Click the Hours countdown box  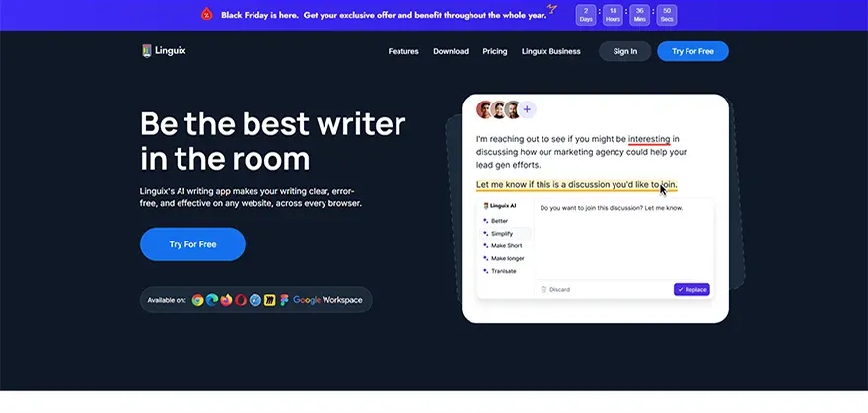(613, 15)
